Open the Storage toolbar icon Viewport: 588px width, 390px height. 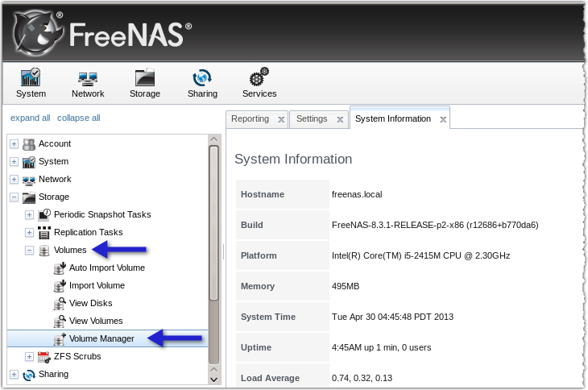point(145,78)
